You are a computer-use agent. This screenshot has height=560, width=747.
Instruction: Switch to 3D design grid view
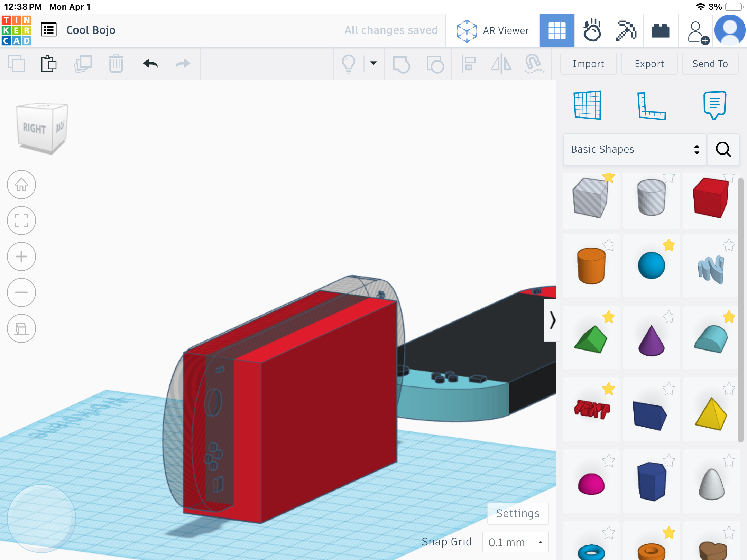(x=557, y=30)
